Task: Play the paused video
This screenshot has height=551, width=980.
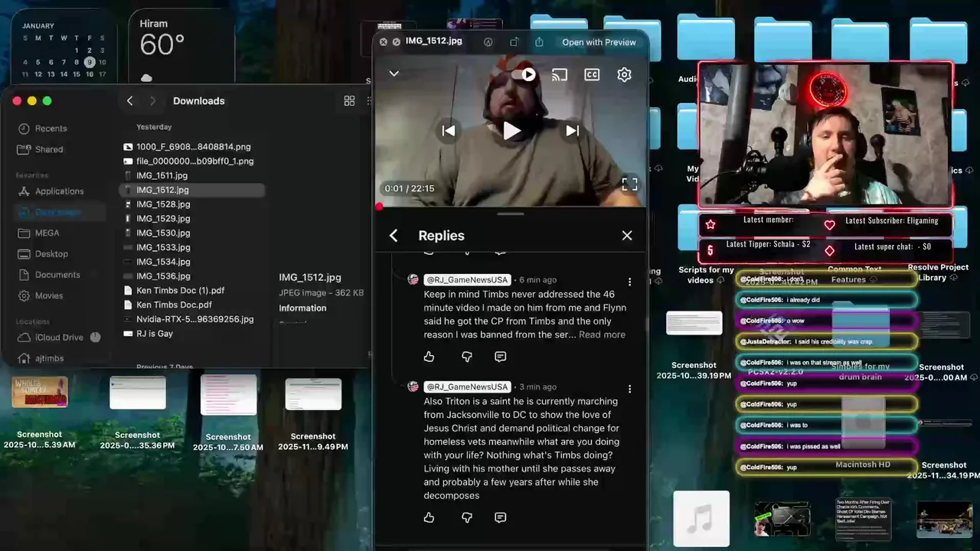Action: click(x=511, y=131)
